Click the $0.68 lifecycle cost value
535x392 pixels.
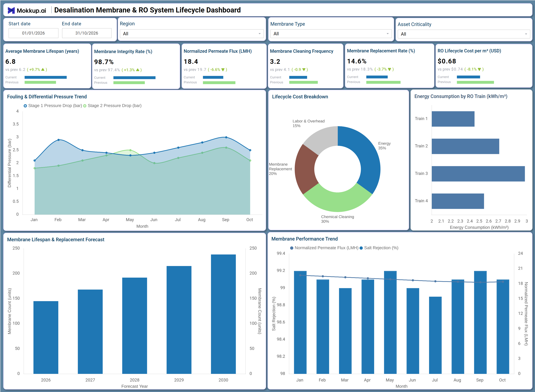[x=447, y=61]
